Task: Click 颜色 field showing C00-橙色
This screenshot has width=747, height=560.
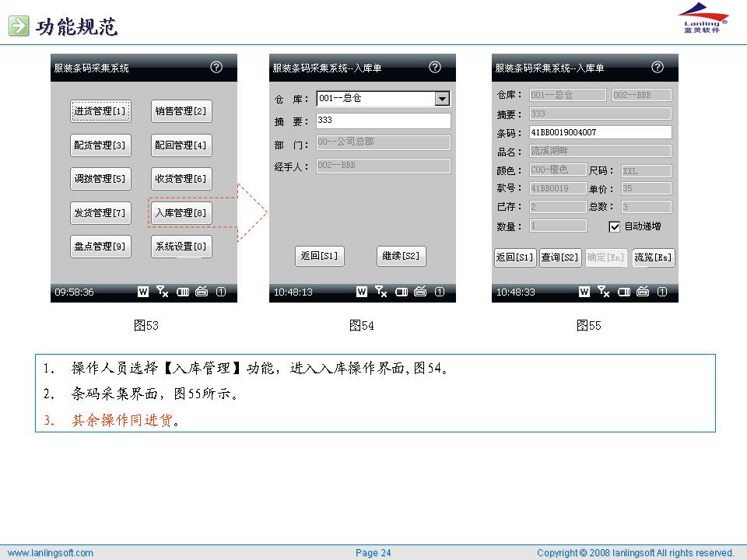Action: [x=558, y=170]
